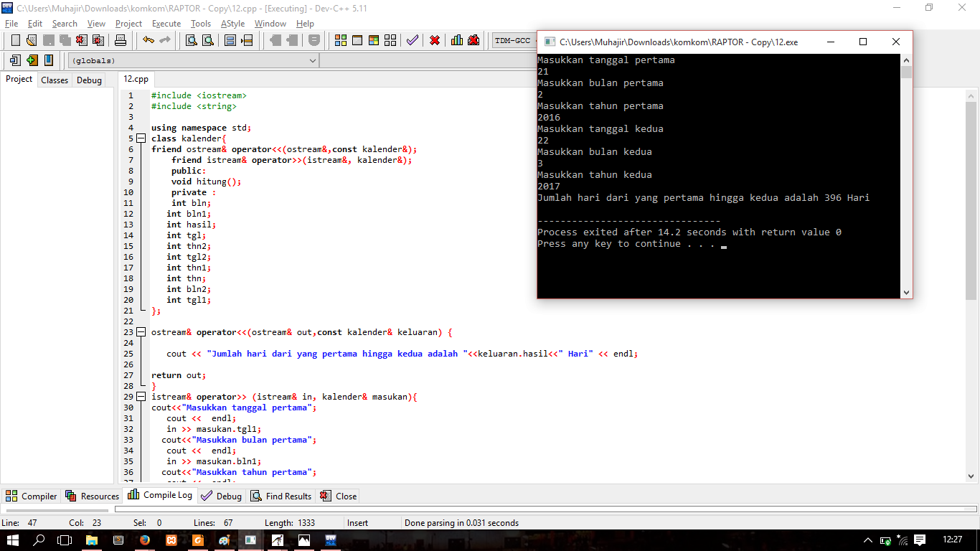Viewport: 980px width, 551px height.
Task: Open the (globals) class dropdown
Action: coord(193,60)
